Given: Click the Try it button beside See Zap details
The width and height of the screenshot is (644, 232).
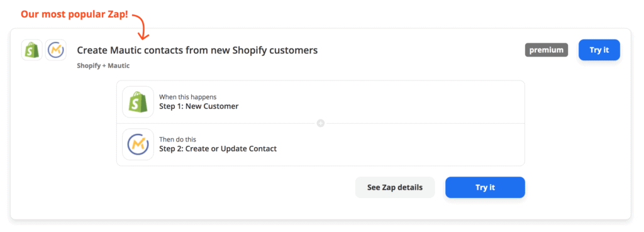Looking at the screenshot, I should coord(485,187).
